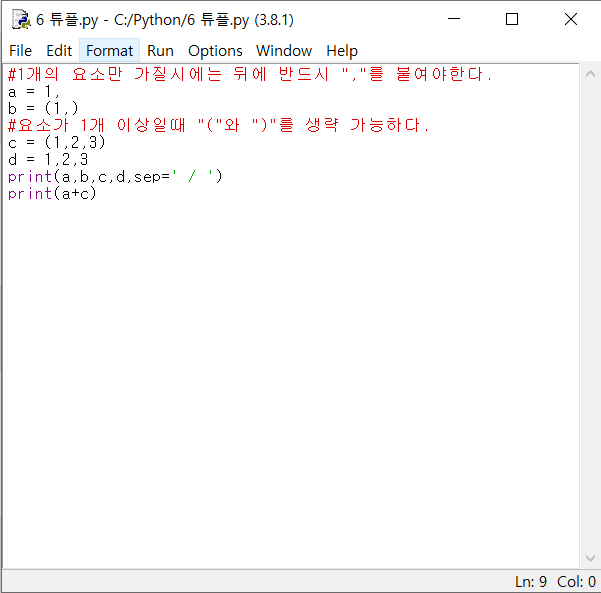Click the IDLE Python file icon in title bar
Image resolution: width=601 pixels, height=593 pixels.
click(x=21, y=20)
